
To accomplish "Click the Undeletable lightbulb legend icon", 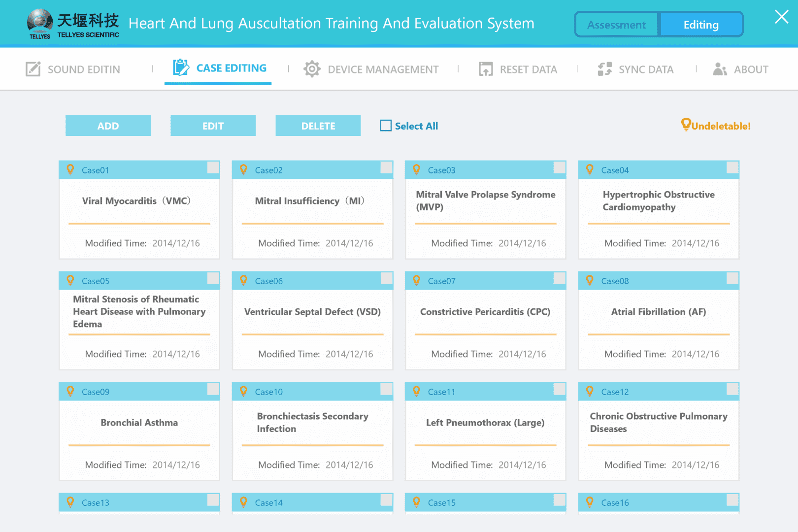I will (686, 124).
